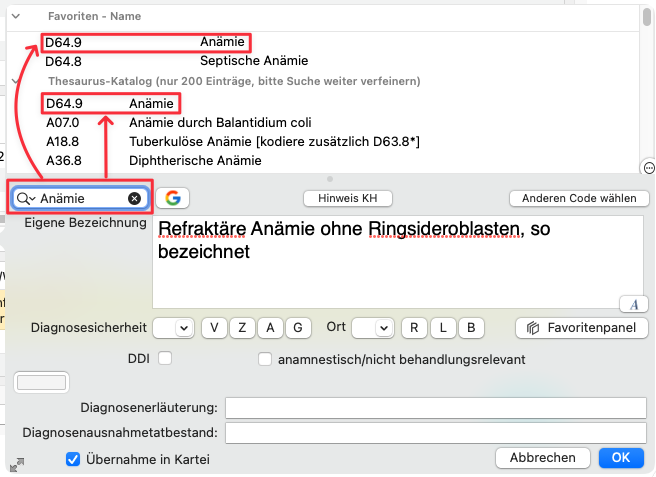The width and height of the screenshot is (656, 477).
Task: Set Diagnosesicherheit with the V button
Action: (x=214, y=328)
